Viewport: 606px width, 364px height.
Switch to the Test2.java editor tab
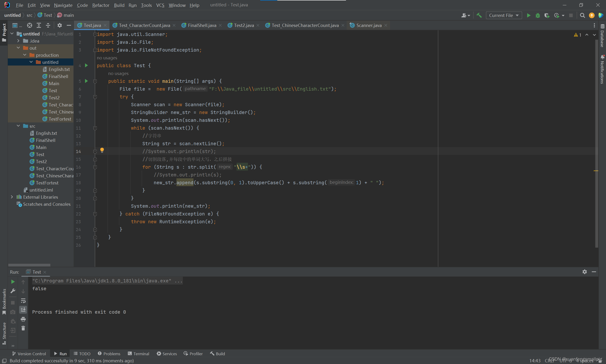tap(243, 25)
